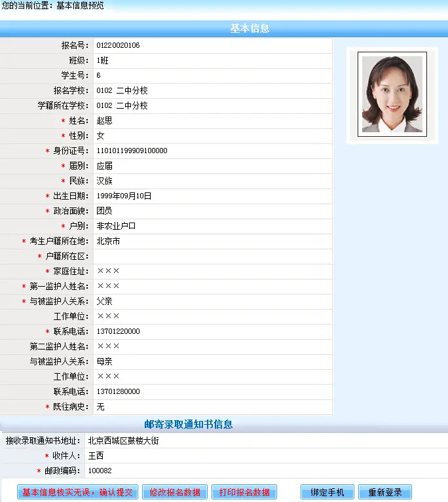Click the 基本信息 section header
This screenshot has height=502, width=448.
250,29
